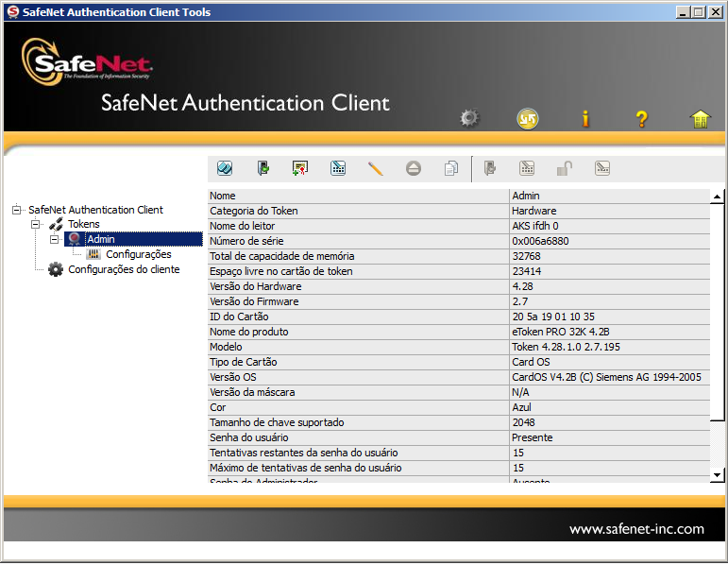Viewport: 728px width, 565px height.
Task: Maximize the SafeNet Tools window
Action: (699, 12)
